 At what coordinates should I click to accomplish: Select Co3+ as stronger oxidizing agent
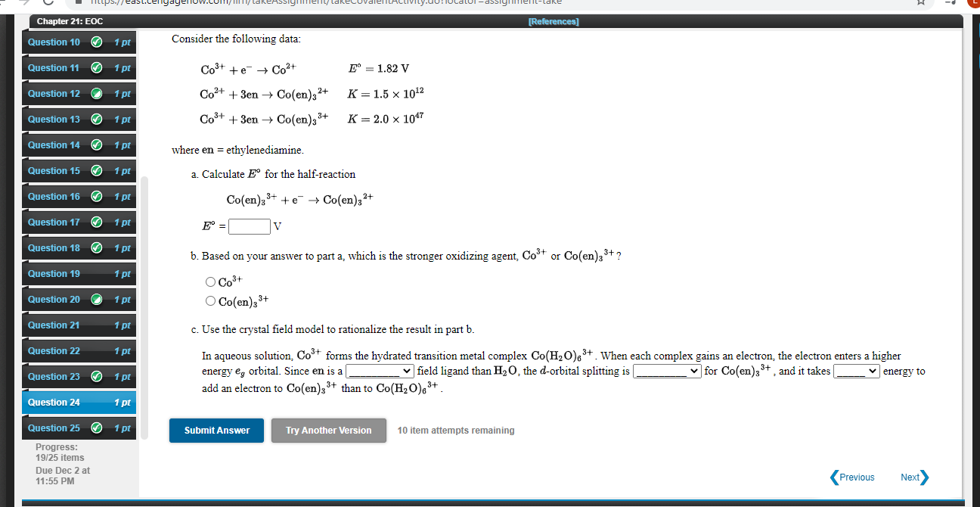[210, 282]
